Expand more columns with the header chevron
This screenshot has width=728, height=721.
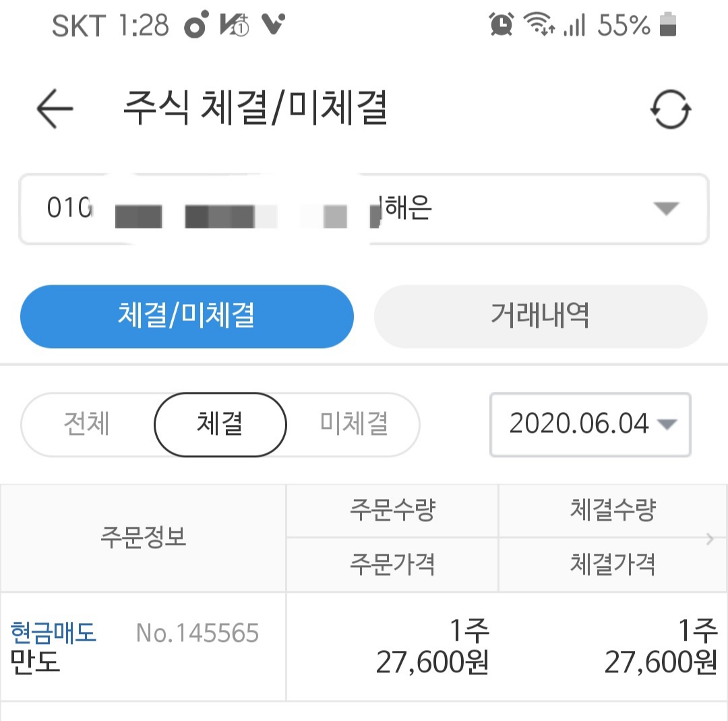pyautogui.click(x=710, y=538)
